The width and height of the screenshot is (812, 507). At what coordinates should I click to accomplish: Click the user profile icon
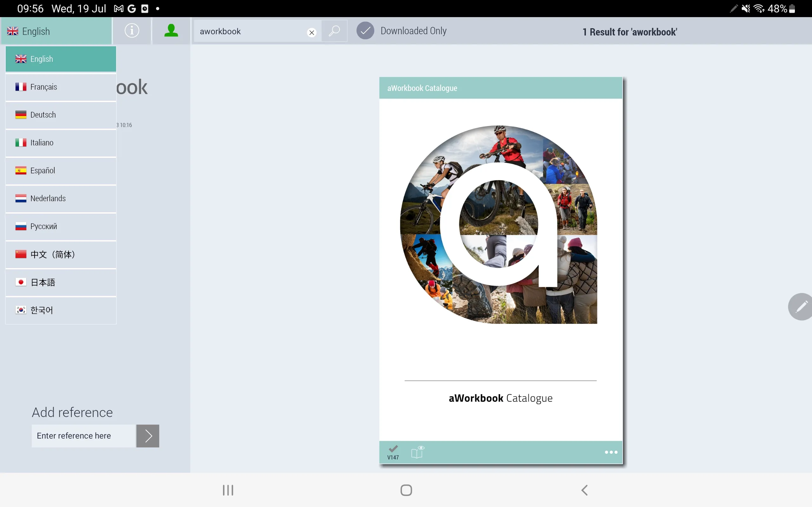171,31
